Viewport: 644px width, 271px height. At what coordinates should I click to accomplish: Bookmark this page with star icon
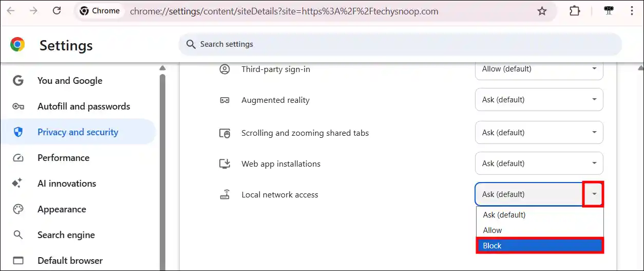(542, 11)
